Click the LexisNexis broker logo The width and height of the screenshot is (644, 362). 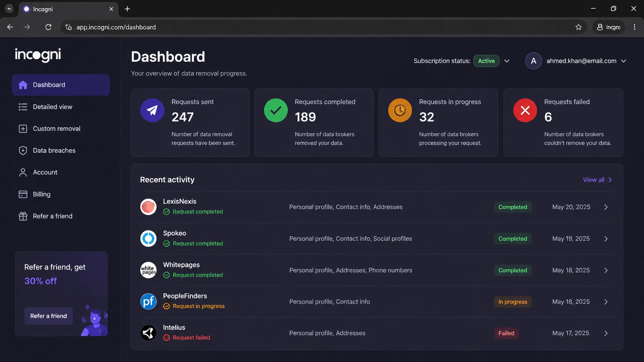pyautogui.click(x=148, y=207)
